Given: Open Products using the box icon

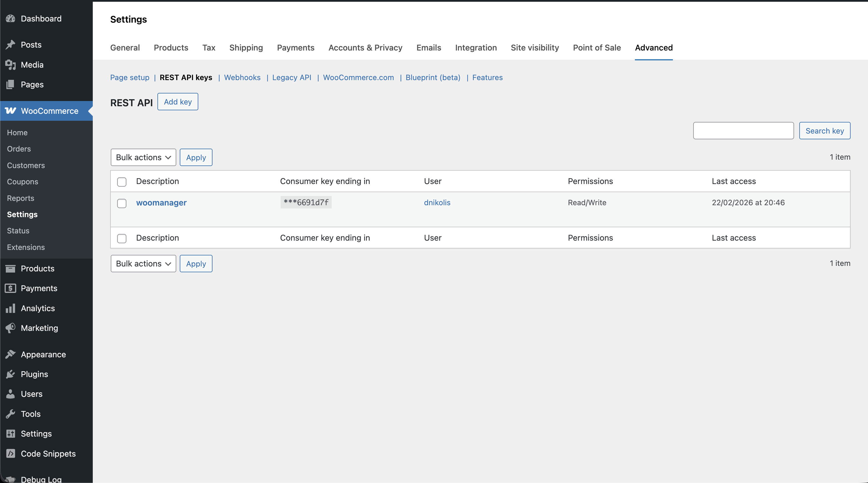Looking at the screenshot, I should click(10, 268).
